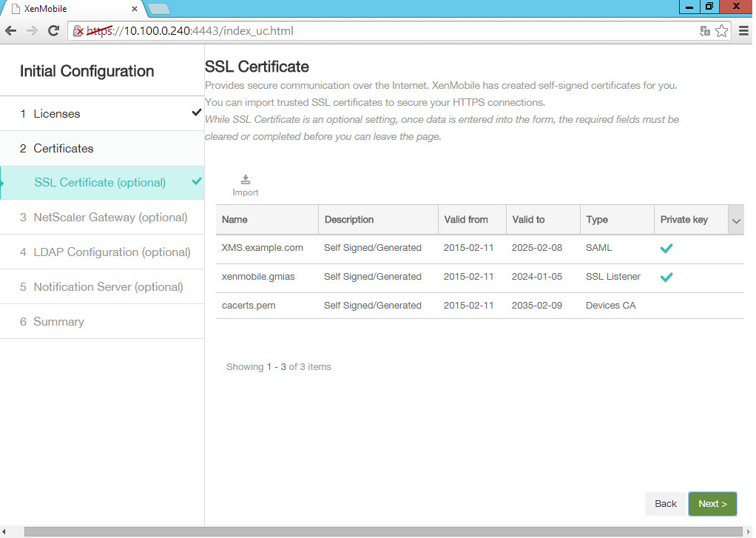
Task: Reload the page with the refresh icon
Action: tap(53, 31)
